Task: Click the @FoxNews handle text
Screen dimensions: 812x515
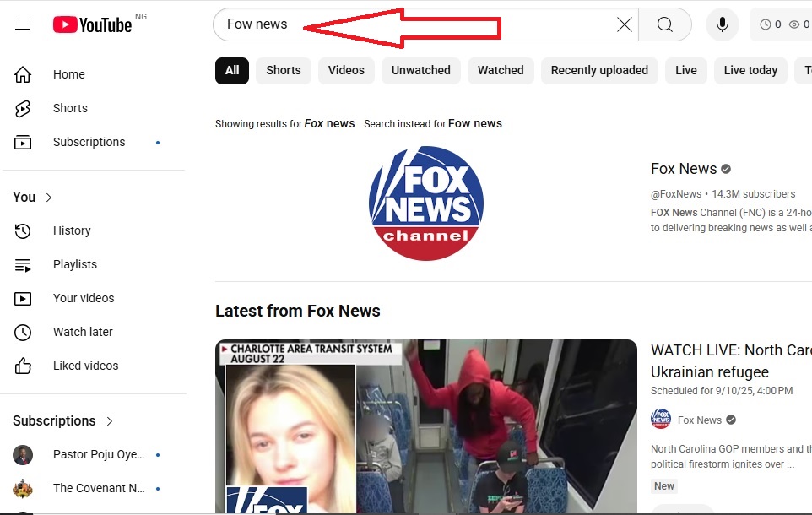Action: (x=676, y=194)
